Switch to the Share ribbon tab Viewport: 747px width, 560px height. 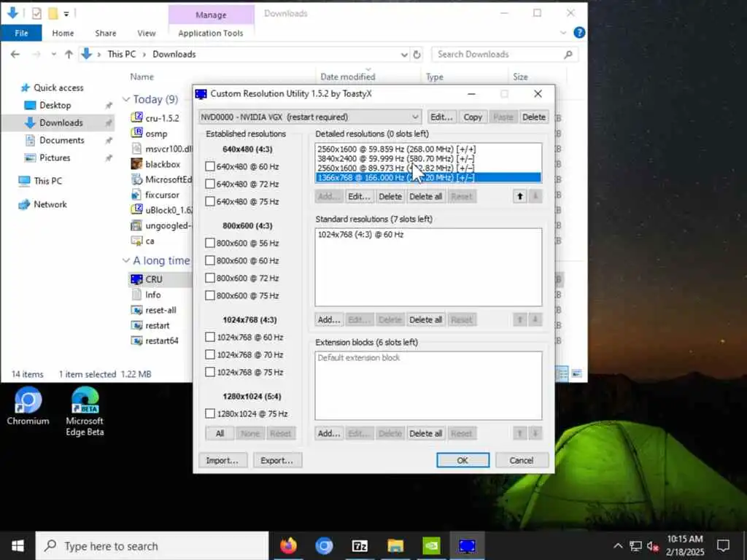click(105, 33)
